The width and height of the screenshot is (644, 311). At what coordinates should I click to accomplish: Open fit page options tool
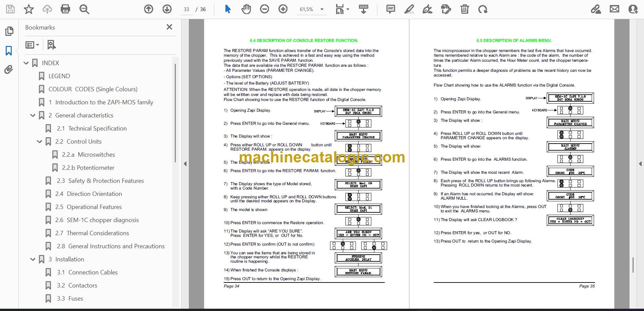point(342,9)
